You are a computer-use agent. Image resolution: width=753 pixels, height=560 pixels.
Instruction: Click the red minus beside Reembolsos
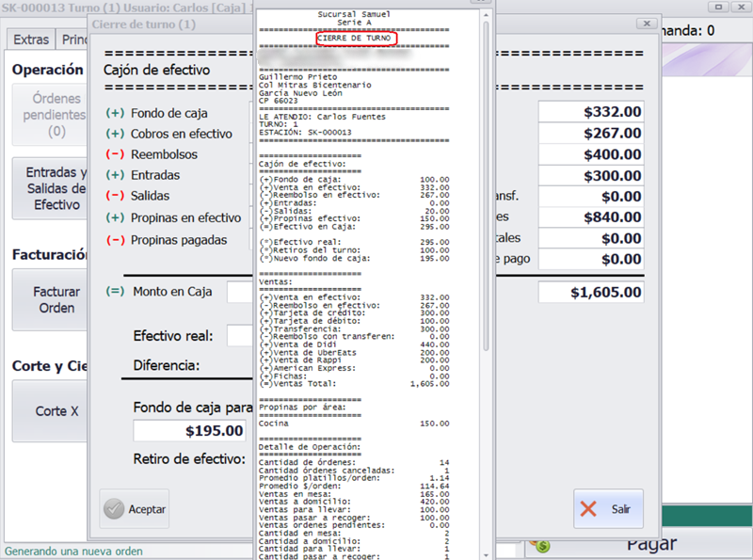tap(115, 154)
